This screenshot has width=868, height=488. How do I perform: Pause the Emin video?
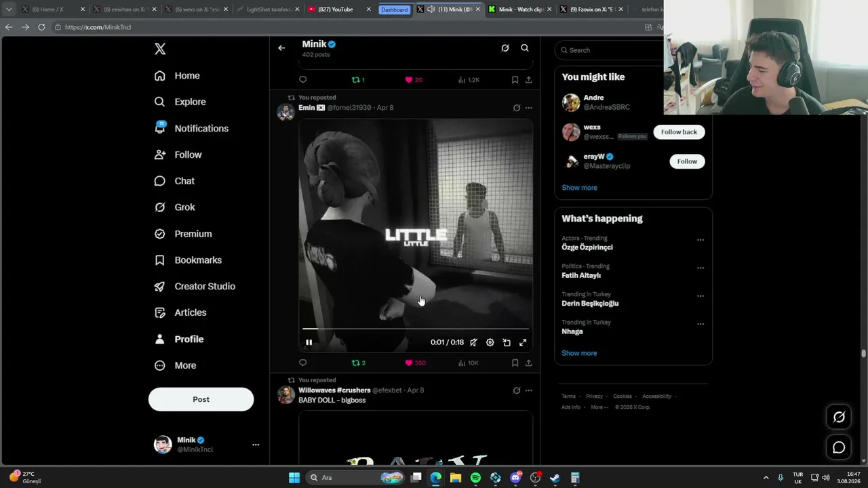click(x=309, y=342)
